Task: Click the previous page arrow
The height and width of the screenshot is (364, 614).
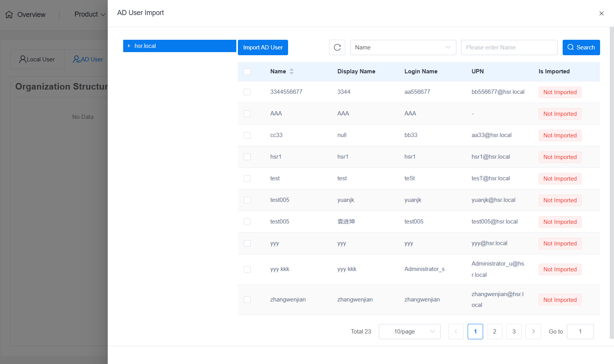Action: coord(456,332)
